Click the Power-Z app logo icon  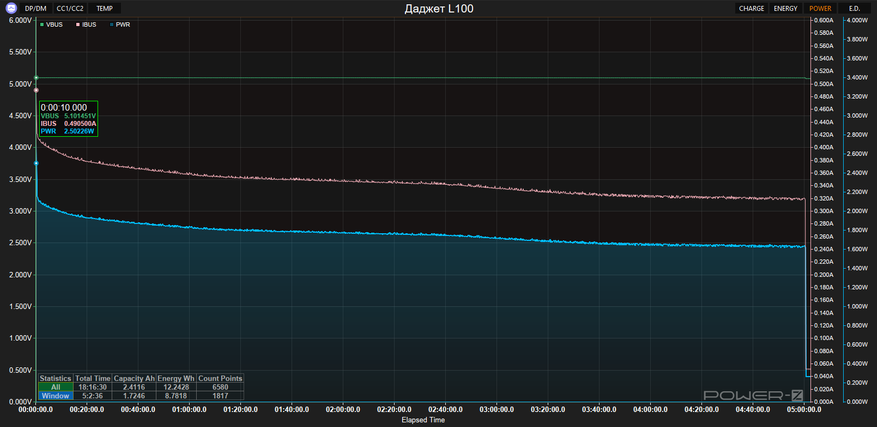(x=9, y=7)
